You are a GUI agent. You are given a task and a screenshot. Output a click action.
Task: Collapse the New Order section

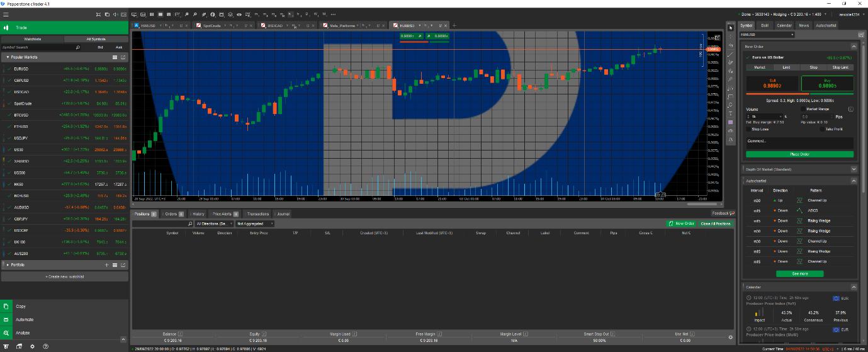coord(854,47)
